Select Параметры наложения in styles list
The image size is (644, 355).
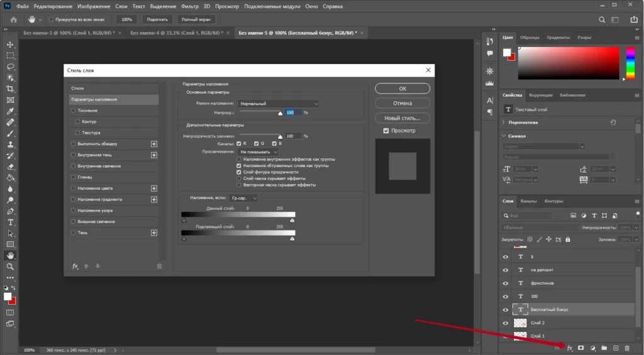click(x=114, y=99)
